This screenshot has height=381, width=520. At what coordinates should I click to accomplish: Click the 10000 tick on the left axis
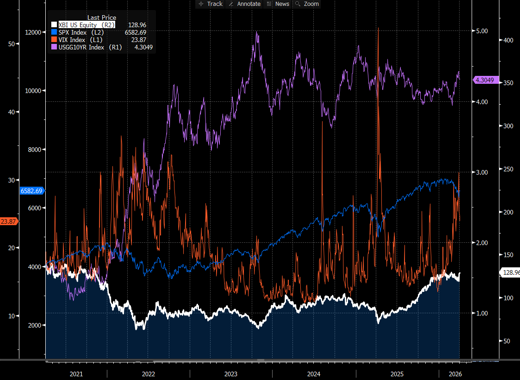pyautogui.click(x=33, y=91)
